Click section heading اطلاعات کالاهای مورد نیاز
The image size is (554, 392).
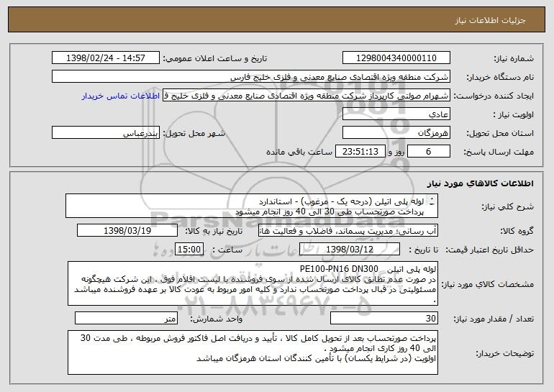[480, 183]
